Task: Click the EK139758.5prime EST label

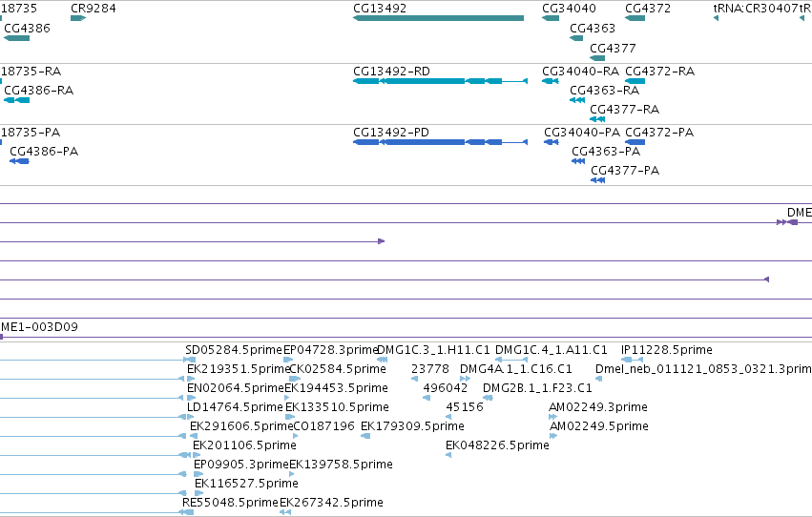Action: point(341,465)
